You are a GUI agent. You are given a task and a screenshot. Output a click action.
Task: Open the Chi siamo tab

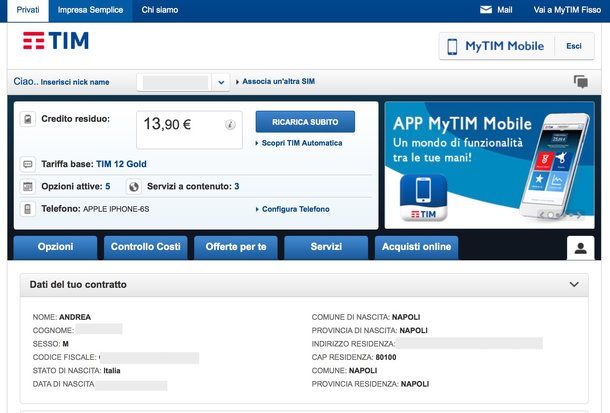(160, 10)
